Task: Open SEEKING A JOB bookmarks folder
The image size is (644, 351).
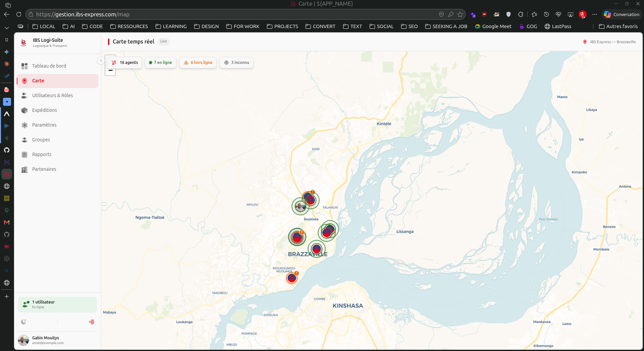Action: 446,27
